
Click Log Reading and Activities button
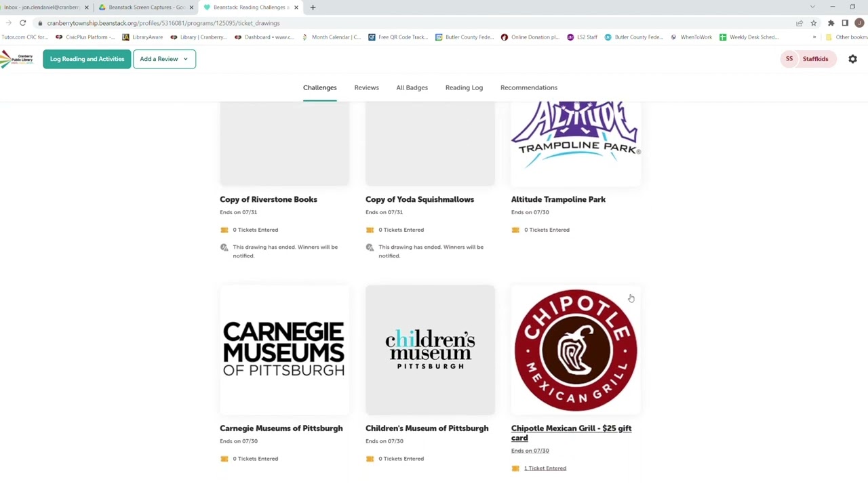point(87,59)
